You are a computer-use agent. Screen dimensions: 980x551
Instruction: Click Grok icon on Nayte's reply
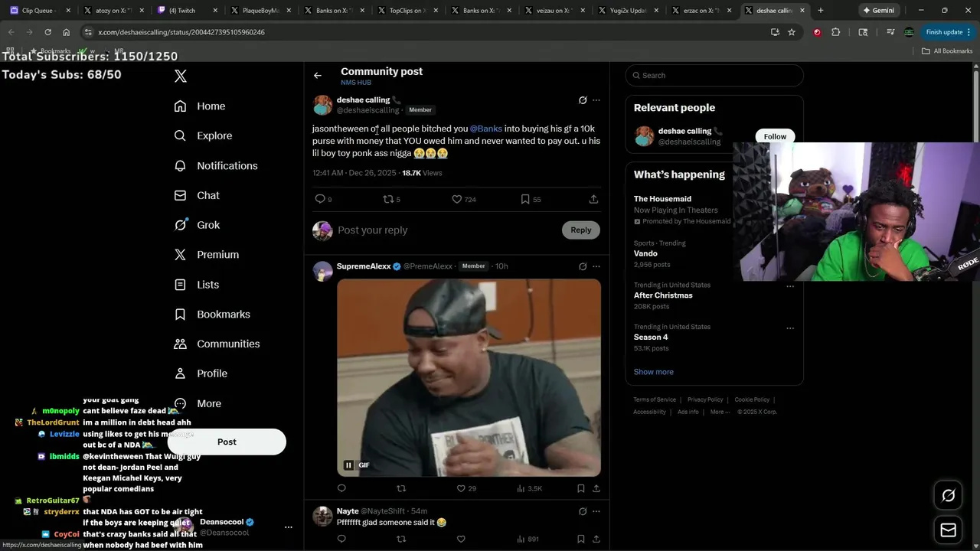point(583,511)
